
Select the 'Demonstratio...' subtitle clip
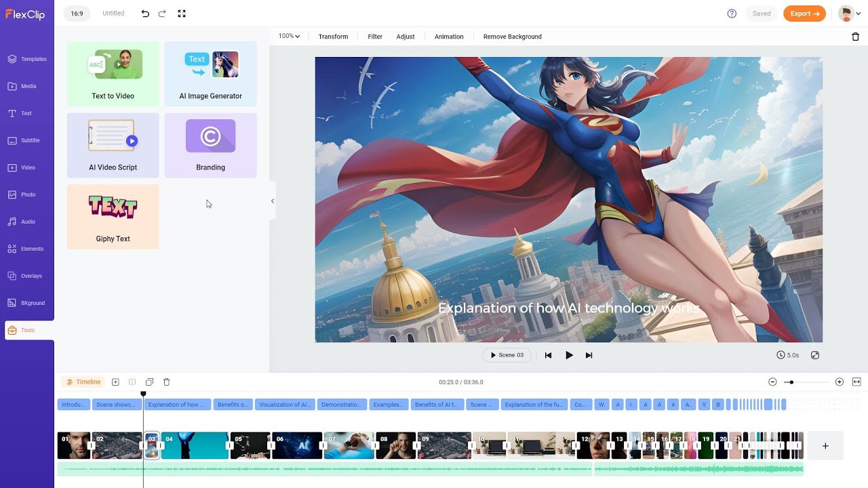point(342,405)
